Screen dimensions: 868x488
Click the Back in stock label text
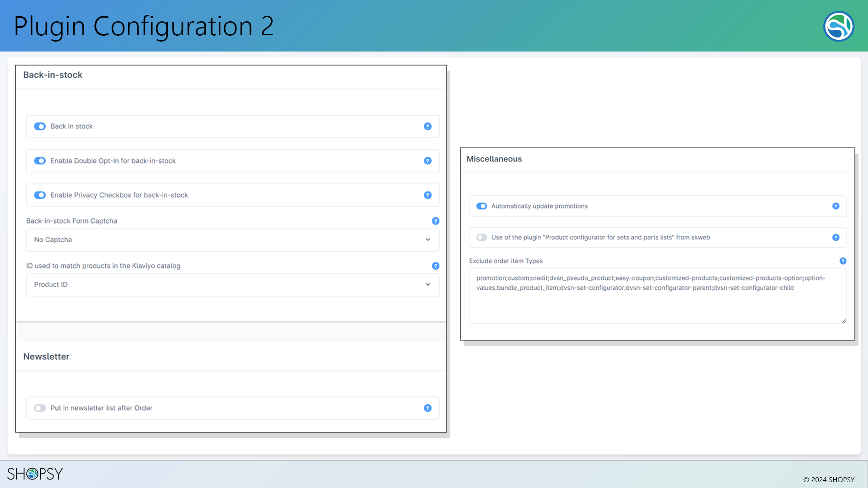point(71,127)
